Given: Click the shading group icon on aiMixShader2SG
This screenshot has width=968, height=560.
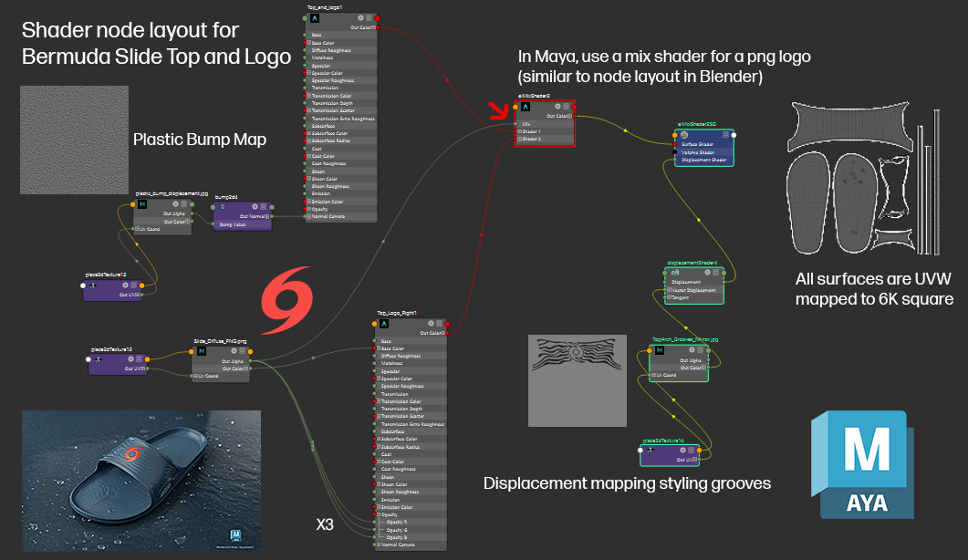Looking at the screenshot, I should (x=684, y=135).
